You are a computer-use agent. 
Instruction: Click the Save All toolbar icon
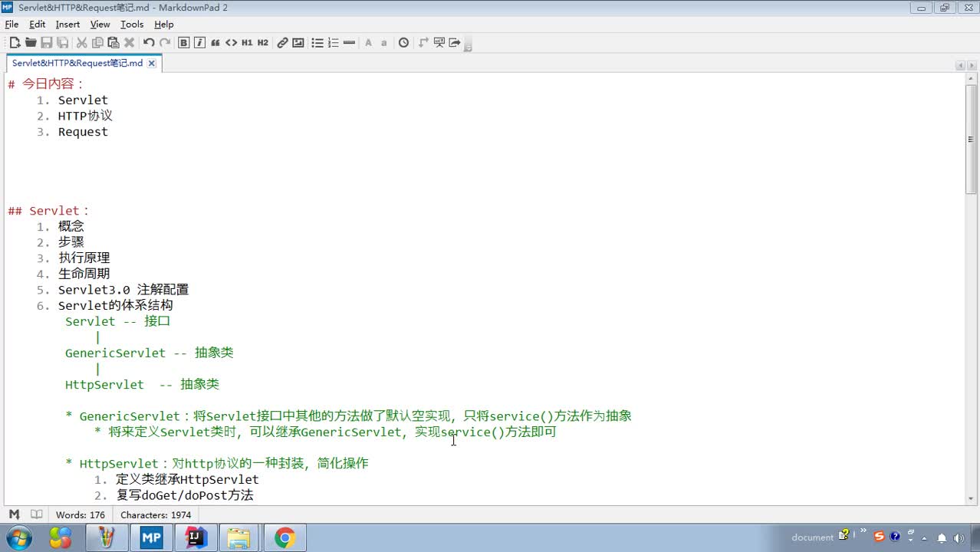coord(63,43)
